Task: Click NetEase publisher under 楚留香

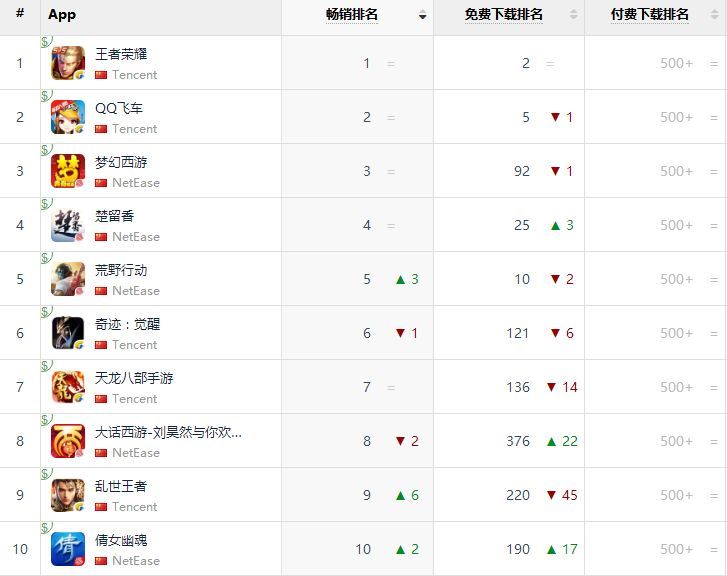Action: coord(135,237)
